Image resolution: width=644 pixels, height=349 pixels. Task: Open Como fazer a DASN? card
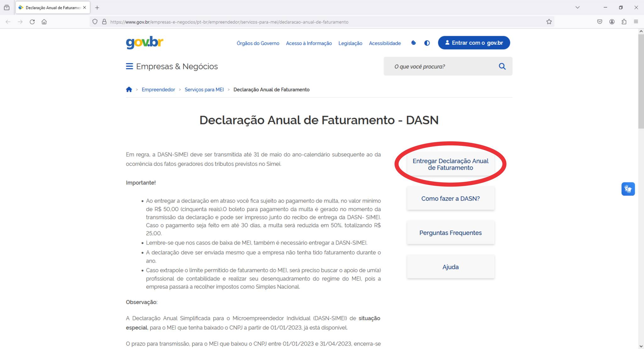[450, 198]
